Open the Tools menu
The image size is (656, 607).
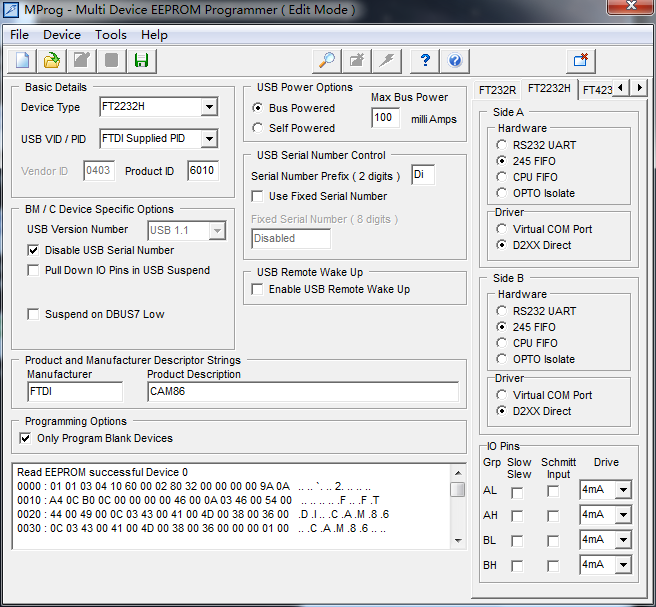coord(111,35)
